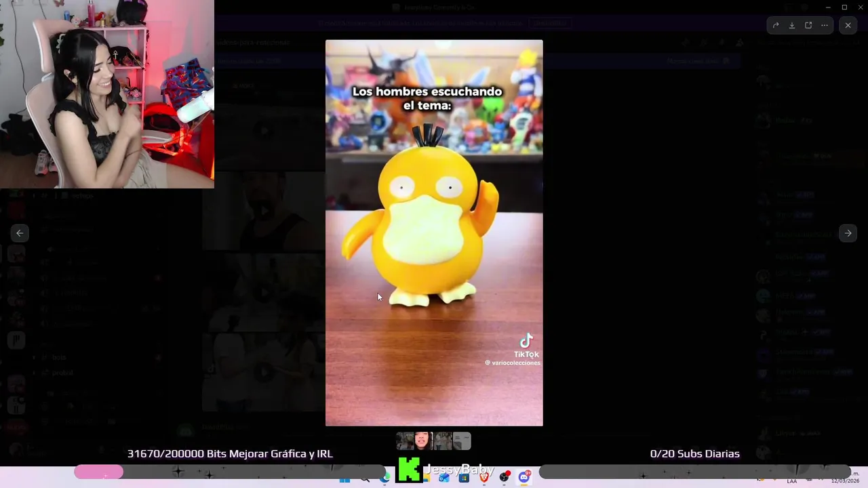Screen dimensions: 868x488
Task: Open Microsoft Store from the taskbar
Action: [x=464, y=478]
